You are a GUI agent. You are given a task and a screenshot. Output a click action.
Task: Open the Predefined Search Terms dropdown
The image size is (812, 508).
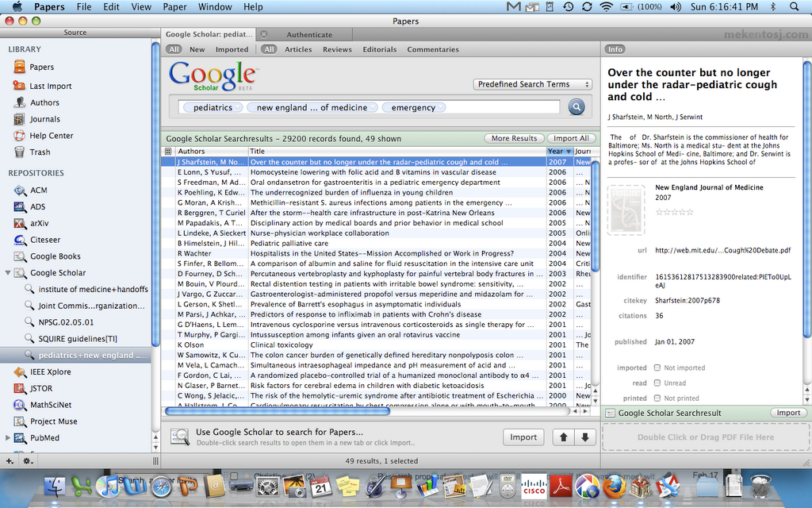(532, 84)
